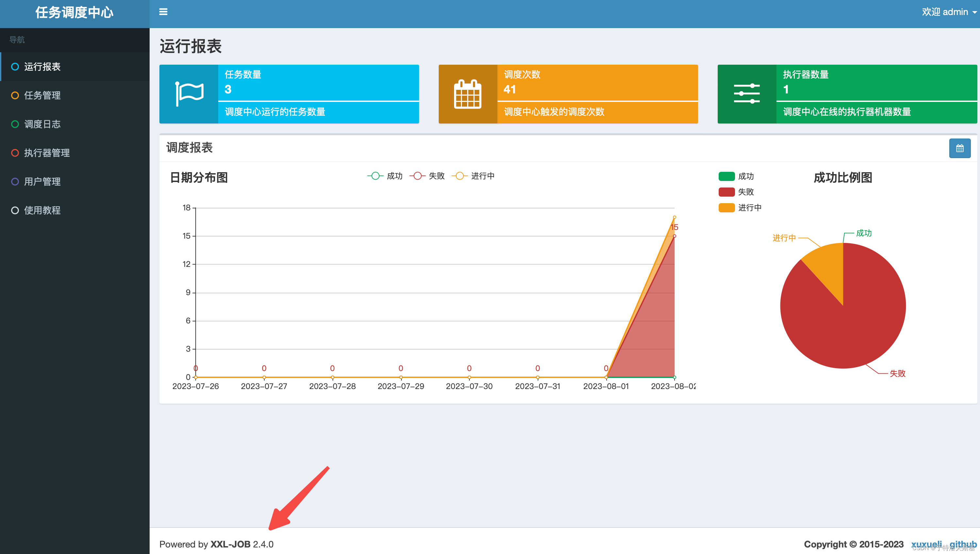Open 使用教程 in the sidebar
The height and width of the screenshot is (554, 980).
coord(42,210)
